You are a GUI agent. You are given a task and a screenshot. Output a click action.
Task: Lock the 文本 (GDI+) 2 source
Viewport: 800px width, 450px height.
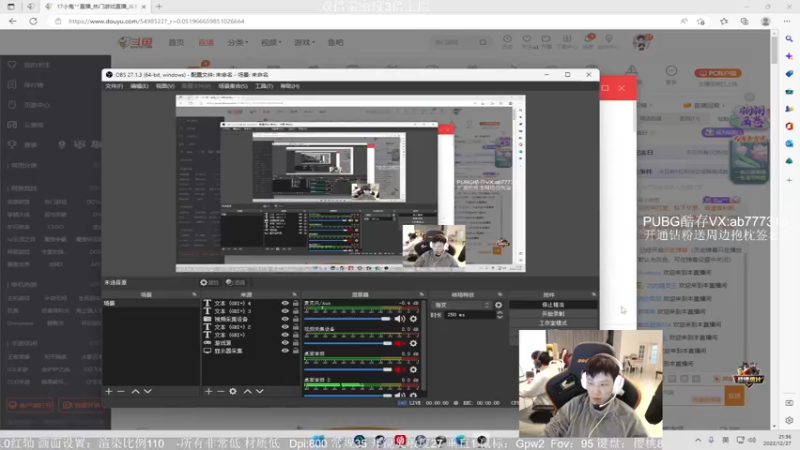[295, 327]
